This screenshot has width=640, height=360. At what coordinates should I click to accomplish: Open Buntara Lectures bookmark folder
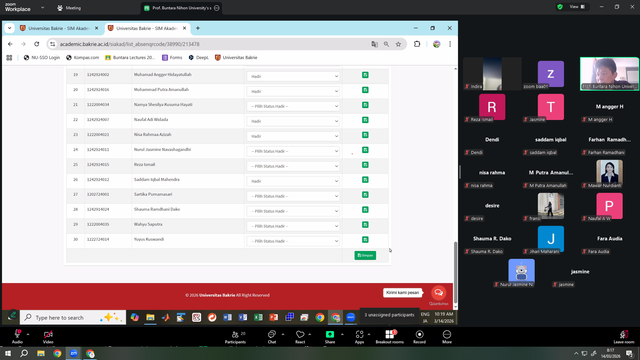pos(130,58)
